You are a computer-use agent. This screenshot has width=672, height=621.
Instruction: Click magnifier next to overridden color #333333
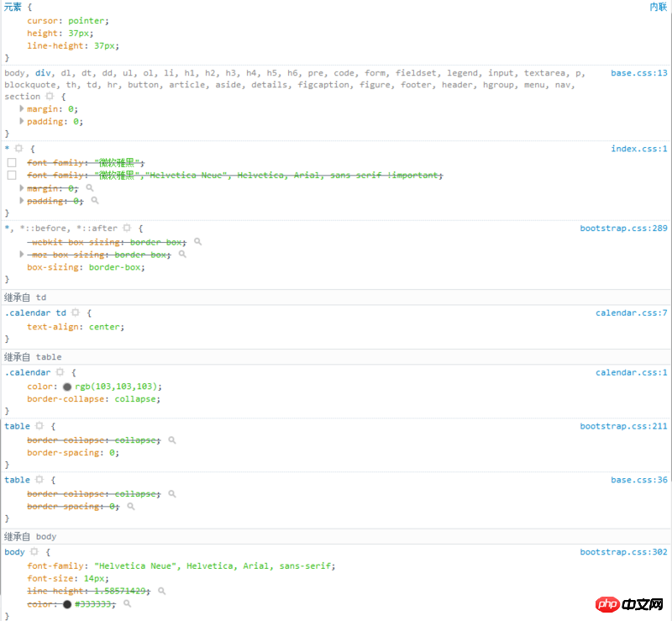point(128,604)
